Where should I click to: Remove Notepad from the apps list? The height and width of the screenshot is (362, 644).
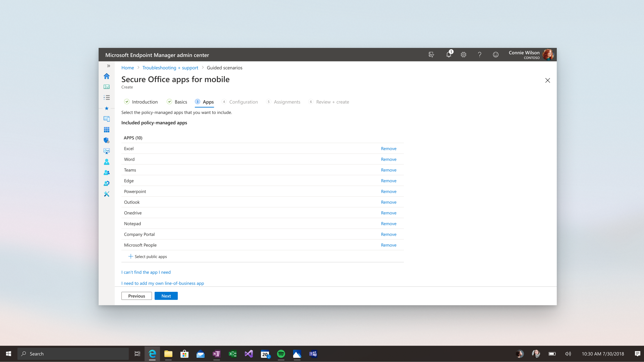click(389, 224)
